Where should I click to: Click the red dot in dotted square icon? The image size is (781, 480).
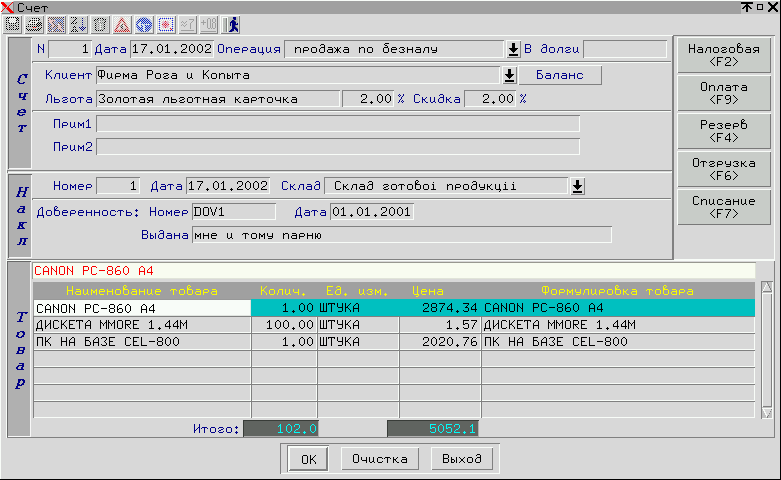point(166,23)
